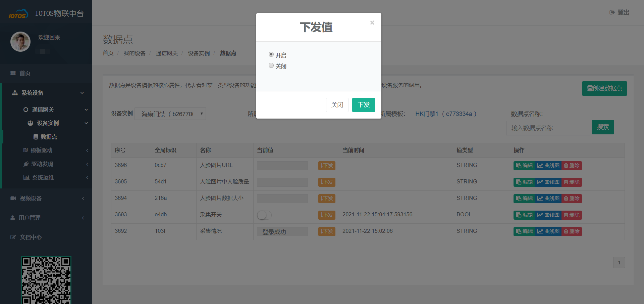Click the 输入数据点名称 search field
The image size is (644, 304).
coord(547,128)
